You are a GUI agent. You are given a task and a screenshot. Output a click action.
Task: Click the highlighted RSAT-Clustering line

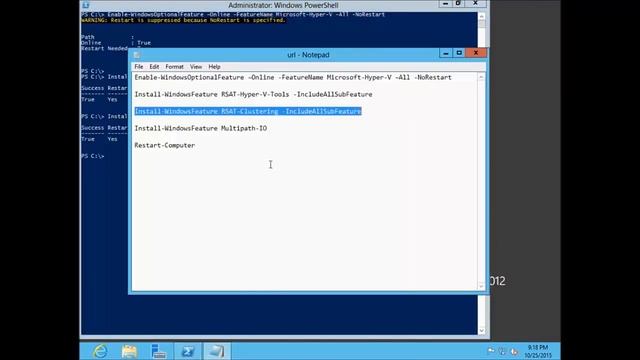click(248, 111)
